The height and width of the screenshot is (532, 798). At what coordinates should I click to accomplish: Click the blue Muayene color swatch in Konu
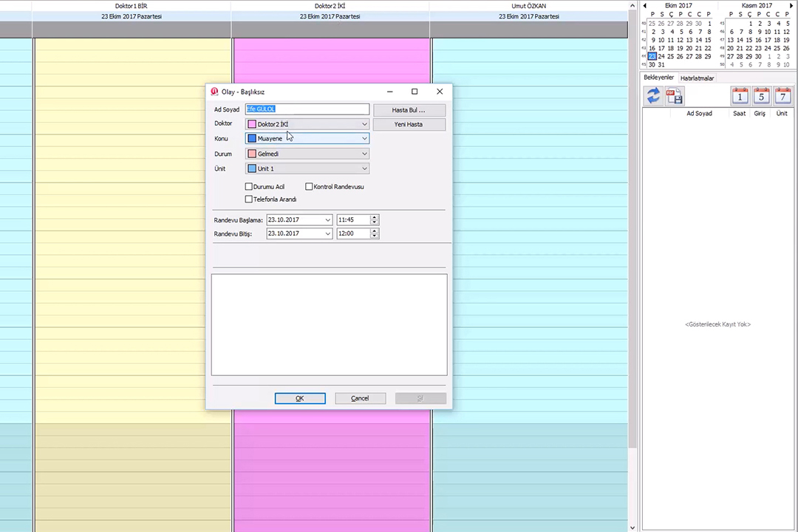click(x=252, y=138)
